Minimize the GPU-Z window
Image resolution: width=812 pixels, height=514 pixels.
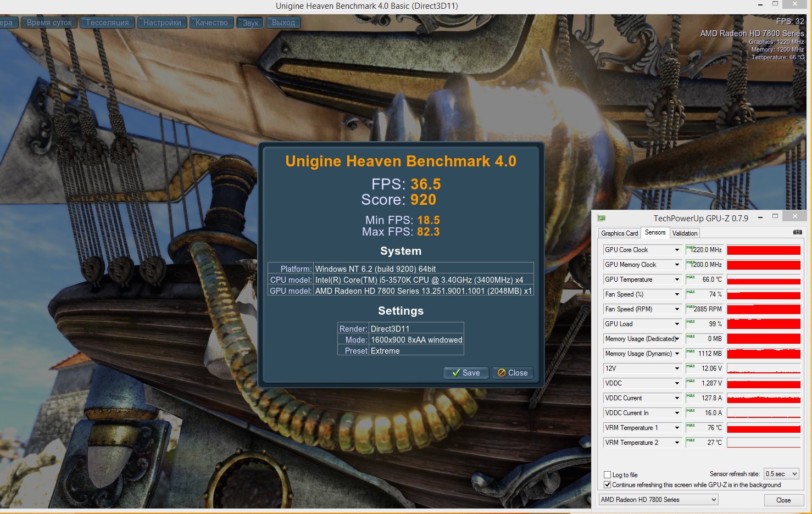(x=760, y=217)
